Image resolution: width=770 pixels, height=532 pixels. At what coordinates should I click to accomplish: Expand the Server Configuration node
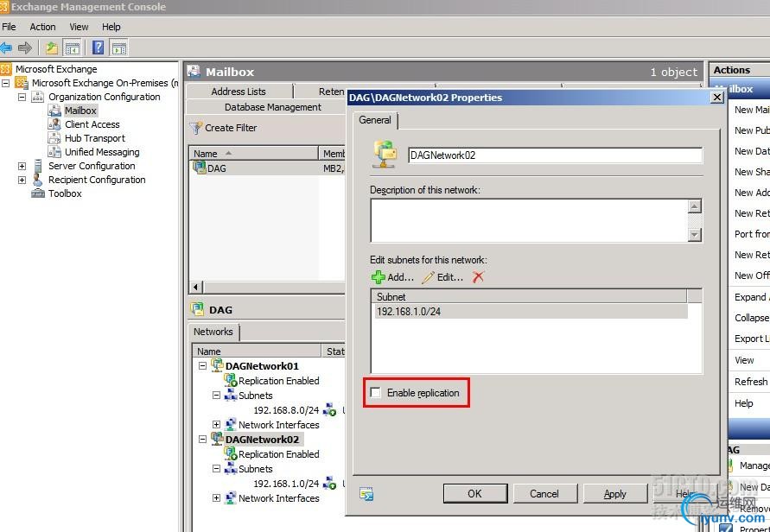[x=22, y=166]
